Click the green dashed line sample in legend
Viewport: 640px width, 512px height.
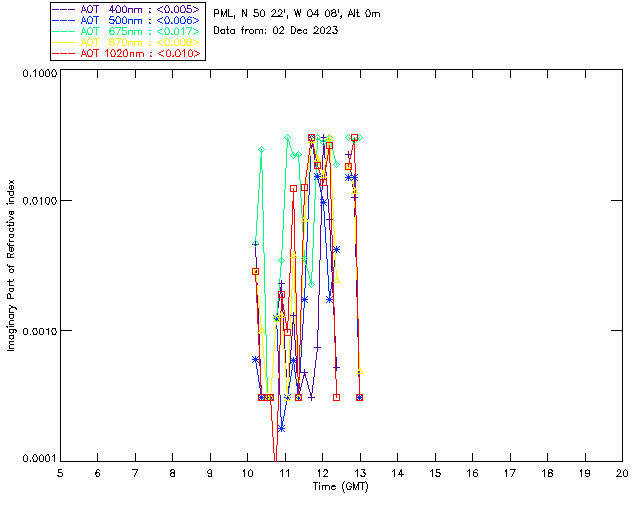coord(64,31)
